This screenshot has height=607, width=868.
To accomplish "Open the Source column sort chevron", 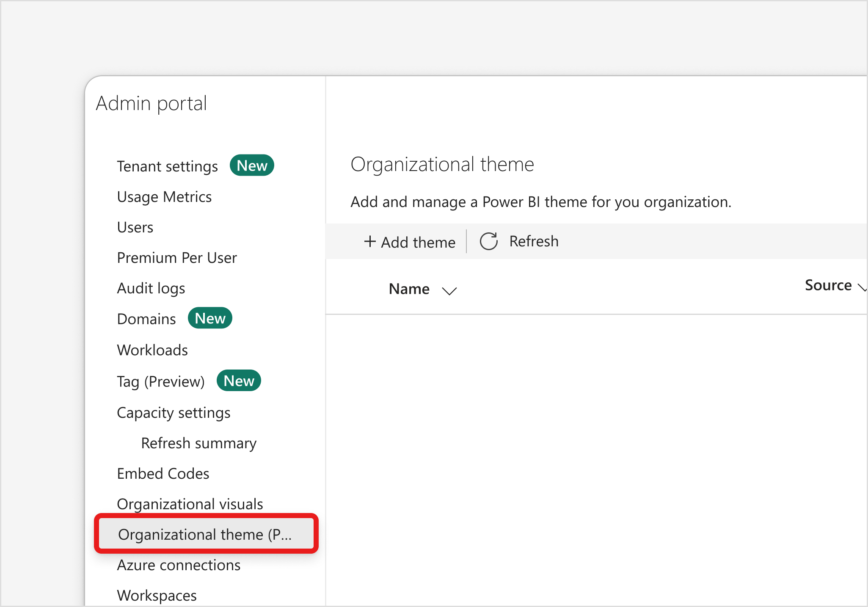I will pos(862,287).
